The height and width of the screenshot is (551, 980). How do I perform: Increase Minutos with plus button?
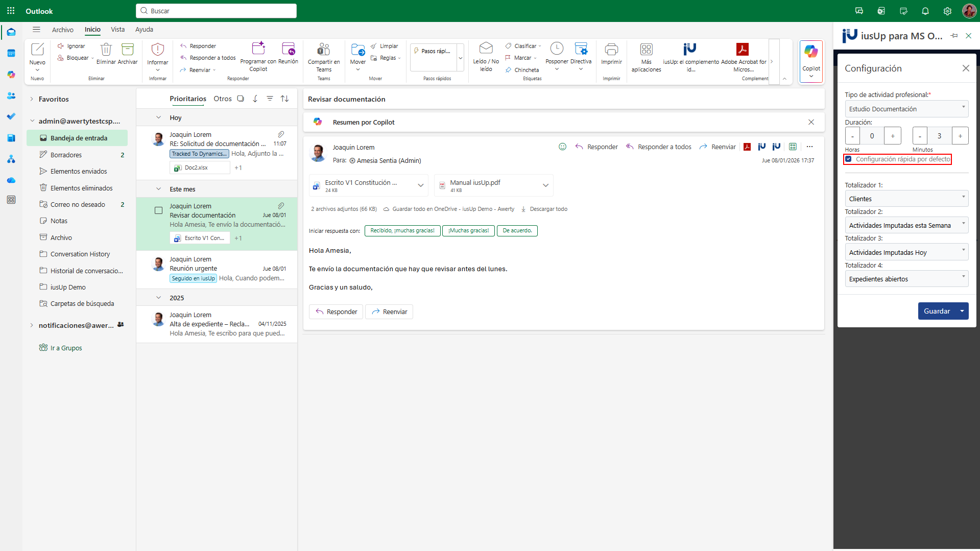coord(960,136)
